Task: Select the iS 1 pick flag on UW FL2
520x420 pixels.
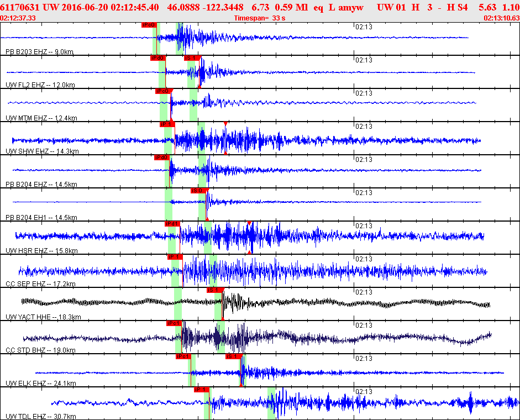Action: 191,58
